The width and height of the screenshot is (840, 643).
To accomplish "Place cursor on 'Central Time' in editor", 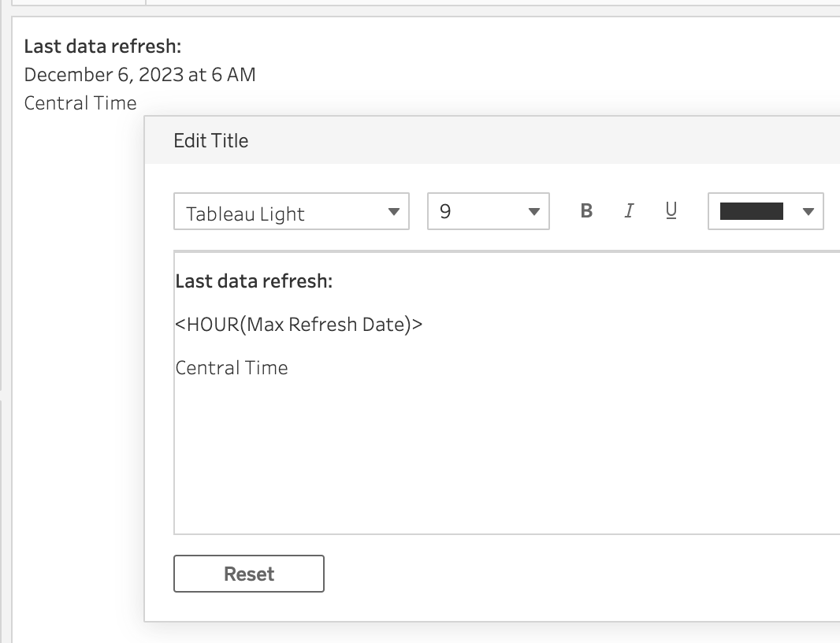I will 232,368.
